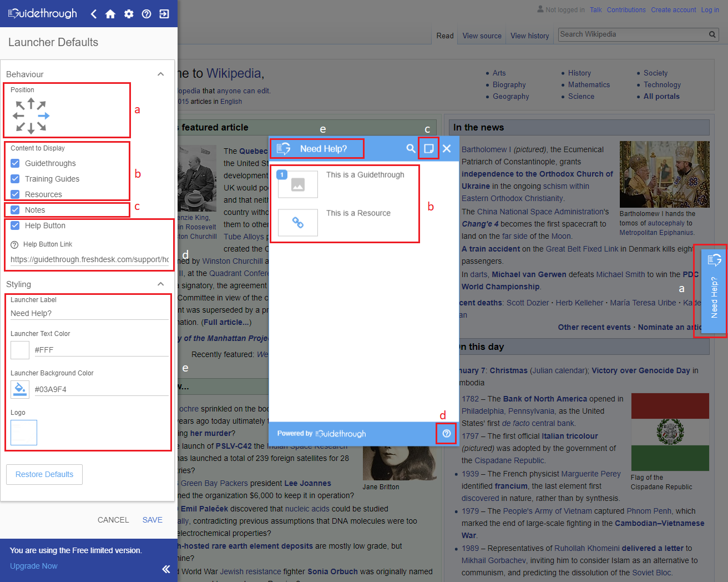
Task: Open the Talk link
Action: click(x=596, y=10)
